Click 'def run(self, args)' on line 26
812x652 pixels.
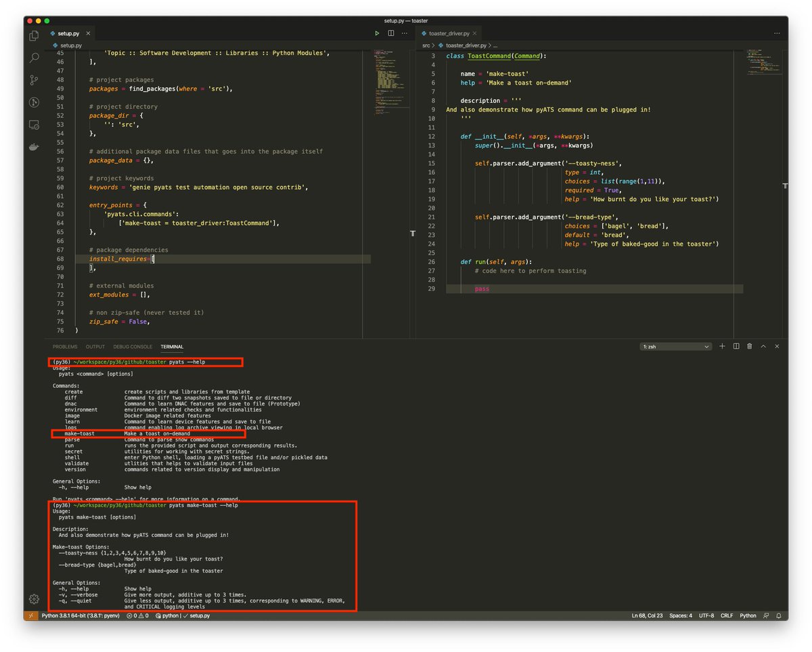pos(496,261)
